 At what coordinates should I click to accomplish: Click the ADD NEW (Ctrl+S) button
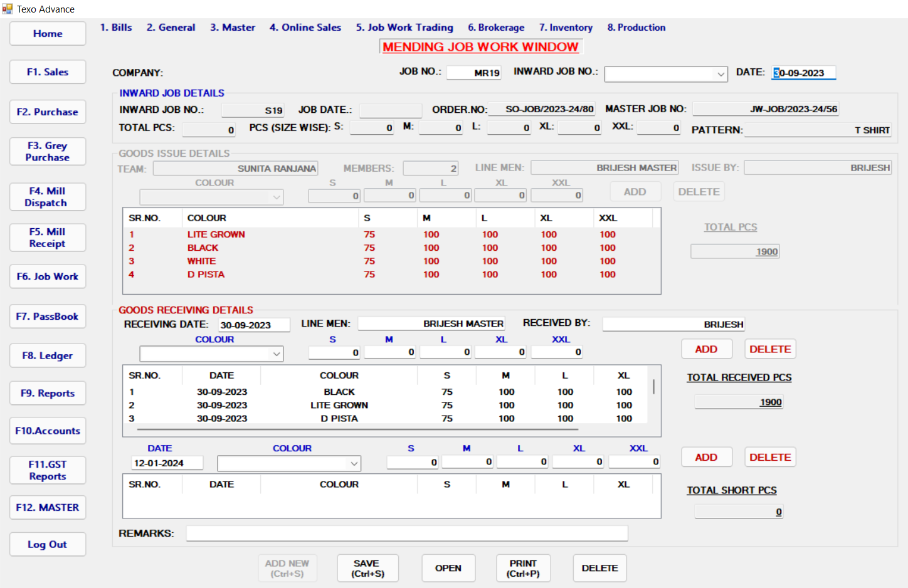point(287,569)
